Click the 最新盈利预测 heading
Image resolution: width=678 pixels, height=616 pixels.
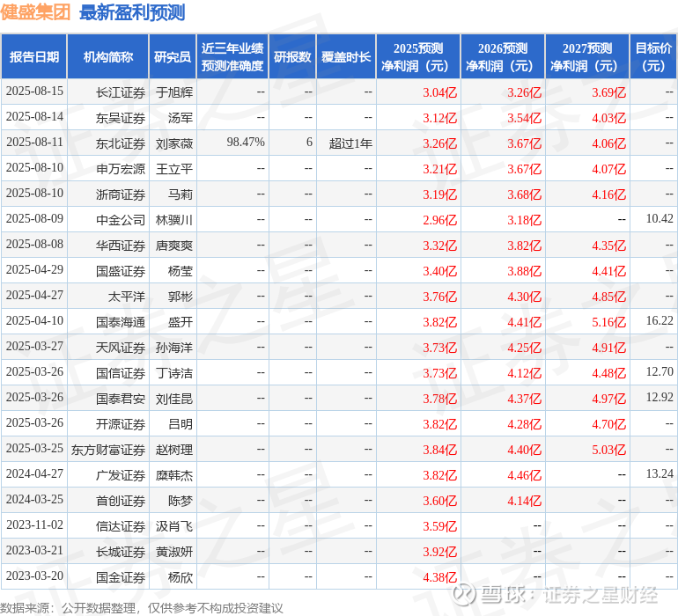pos(132,12)
